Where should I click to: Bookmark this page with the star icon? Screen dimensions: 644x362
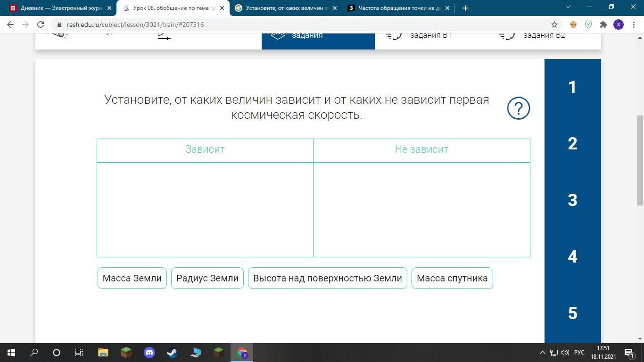click(554, 25)
